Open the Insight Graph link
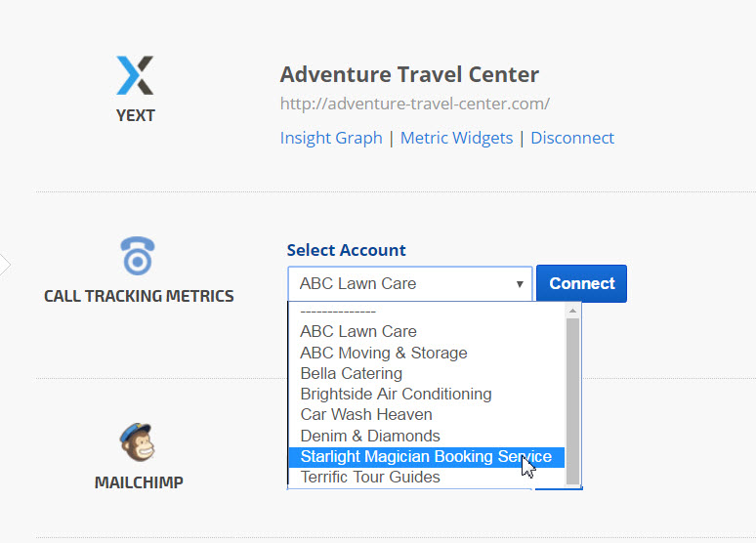The width and height of the screenshot is (756, 543). (331, 138)
